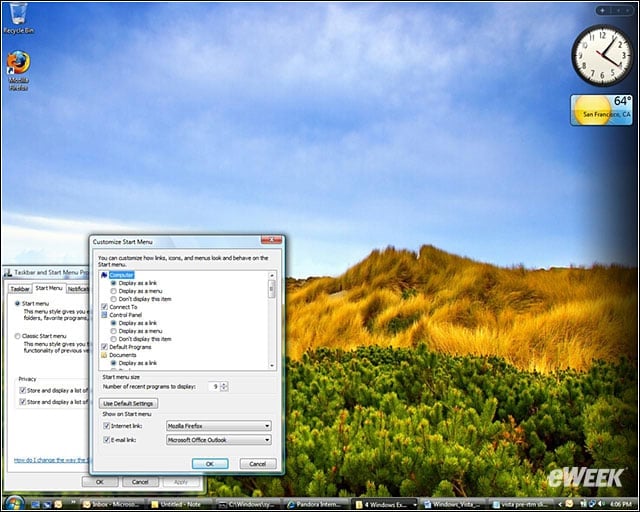Launch the Mozilla Firefox desktop shortcut
Viewport: 640px width, 512px height.
18,71
